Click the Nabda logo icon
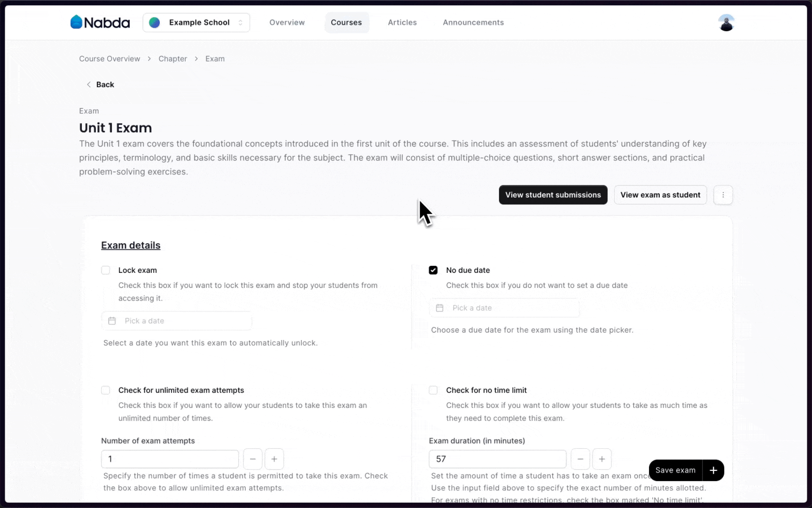Image resolution: width=812 pixels, height=508 pixels. click(x=76, y=22)
